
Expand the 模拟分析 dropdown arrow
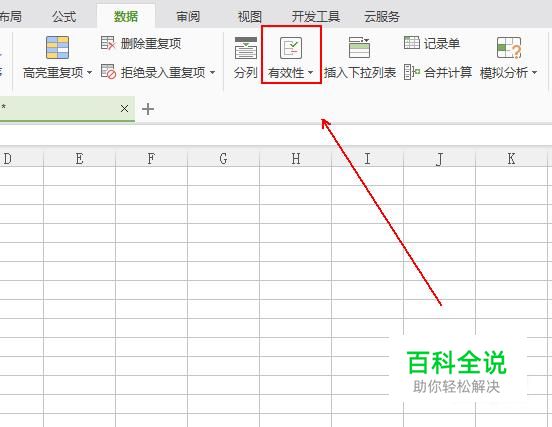click(534, 73)
